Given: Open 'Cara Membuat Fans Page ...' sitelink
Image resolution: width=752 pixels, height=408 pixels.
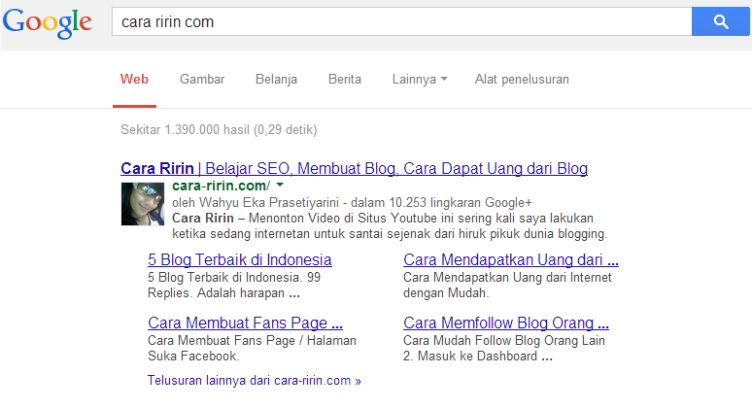Looking at the screenshot, I should tap(245, 323).
